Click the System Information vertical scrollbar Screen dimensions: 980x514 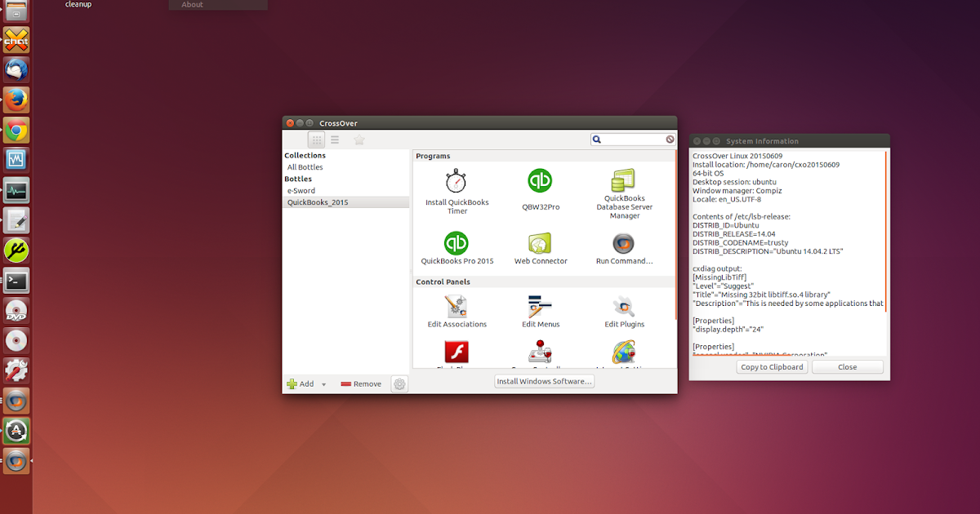point(886,231)
